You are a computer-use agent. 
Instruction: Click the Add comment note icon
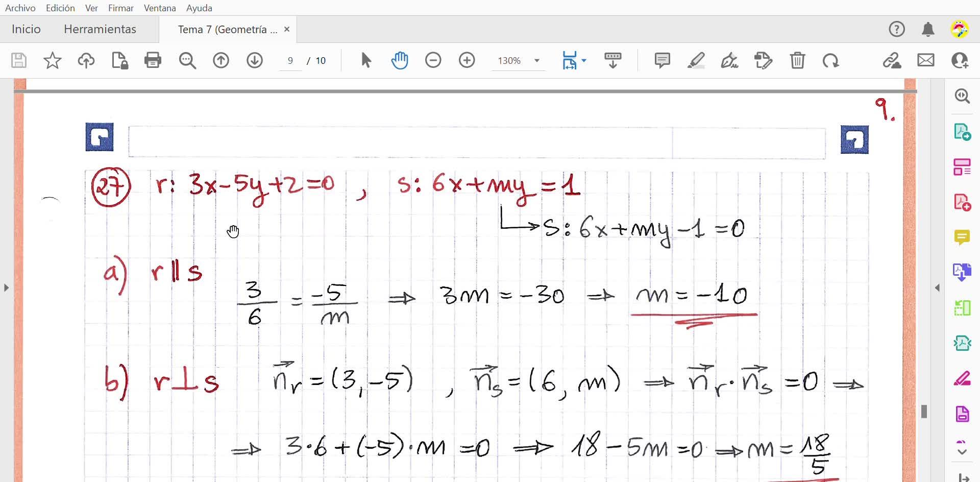pos(662,60)
